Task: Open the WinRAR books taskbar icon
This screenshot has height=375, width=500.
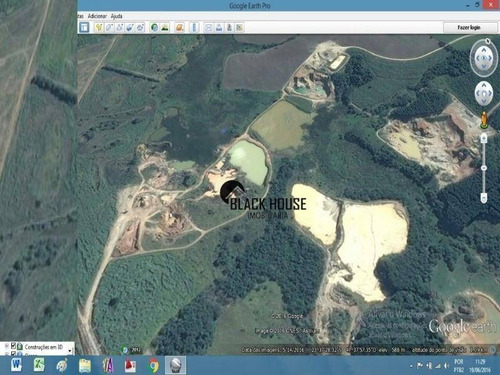Action: 108,365
